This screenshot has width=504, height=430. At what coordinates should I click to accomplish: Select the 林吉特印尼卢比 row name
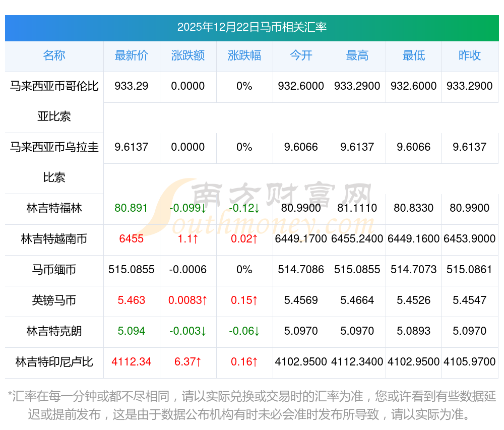54,362
